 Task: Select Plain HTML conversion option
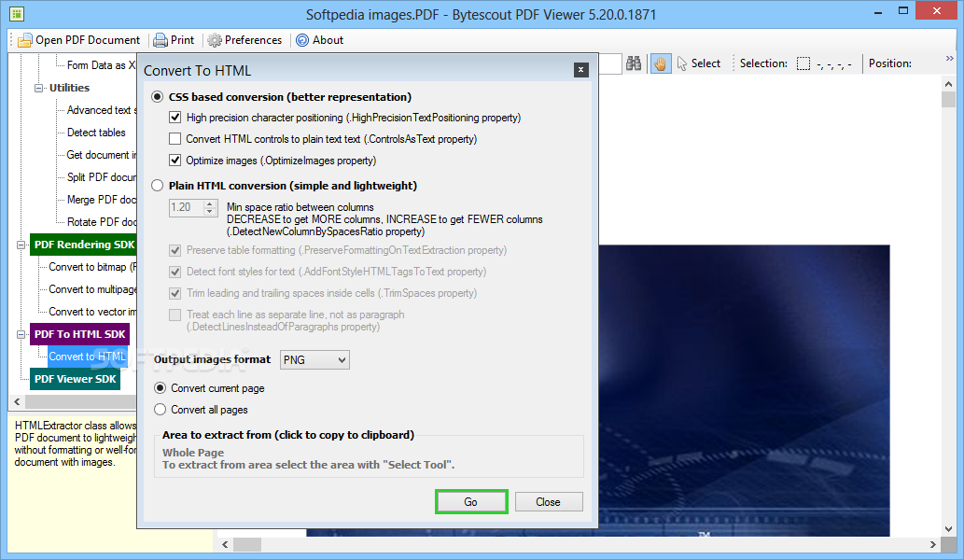tap(158, 186)
